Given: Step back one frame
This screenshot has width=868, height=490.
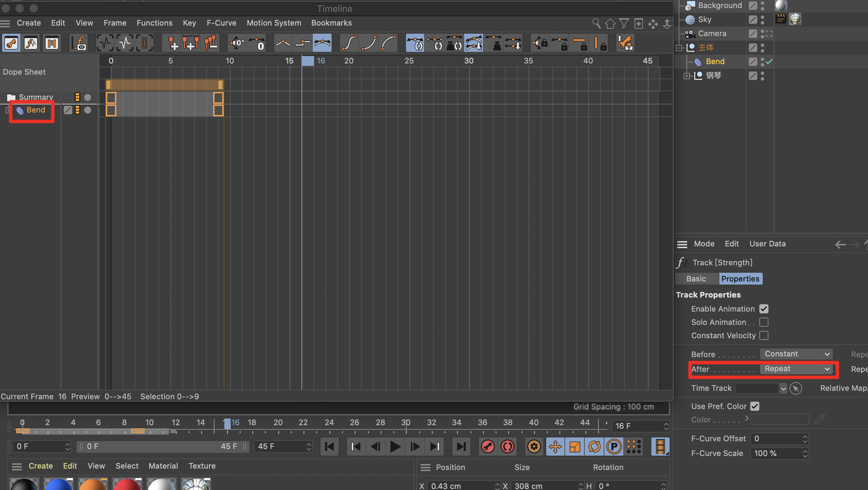Looking at the screenshot, I should (375, 447).
